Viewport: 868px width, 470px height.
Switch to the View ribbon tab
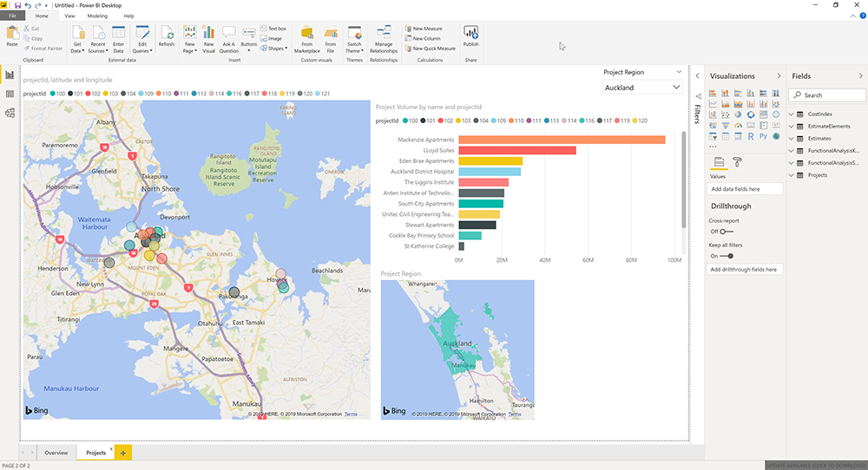coord(69,16)
